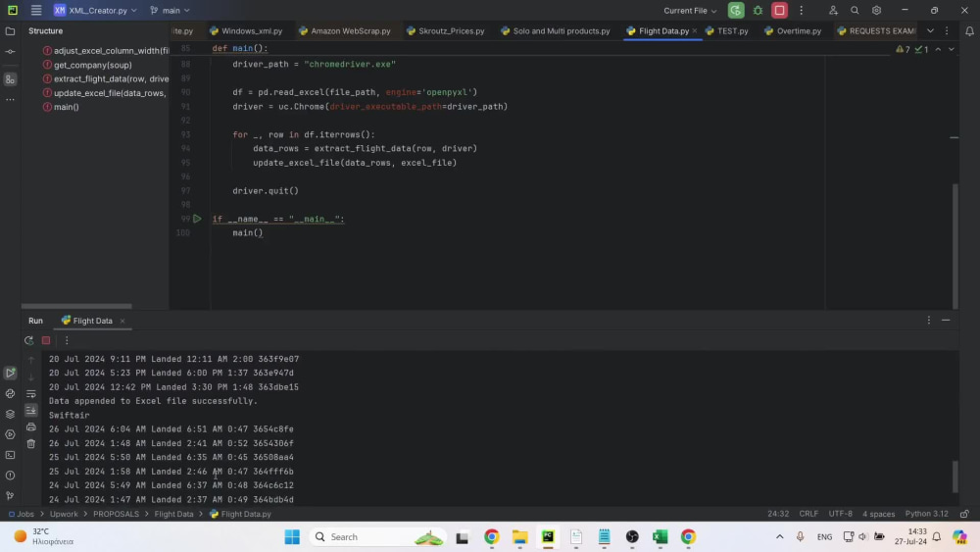
Task: Open Problems tool window icon
Action: [x=10, y=476]
